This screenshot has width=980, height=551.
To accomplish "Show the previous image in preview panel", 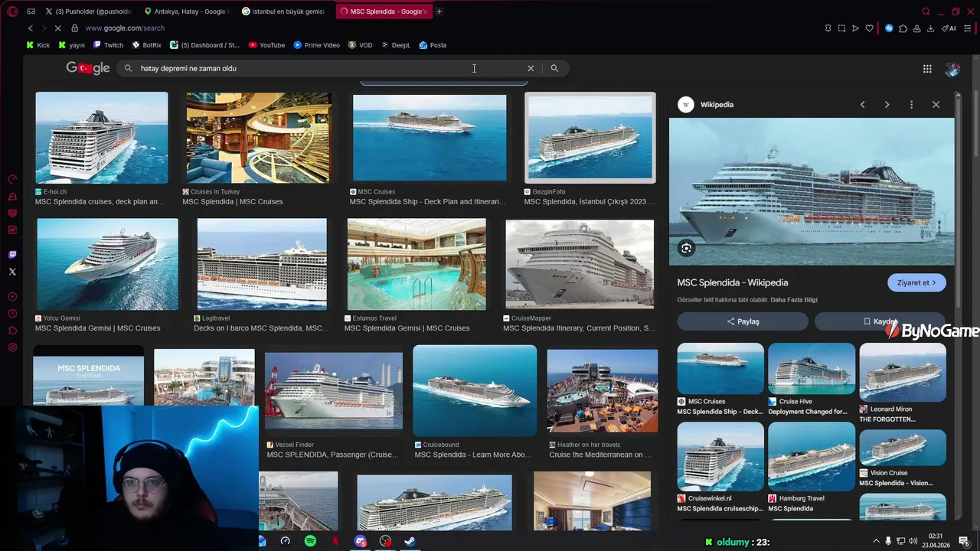I will pyautogui.click(x=862, y=105).
